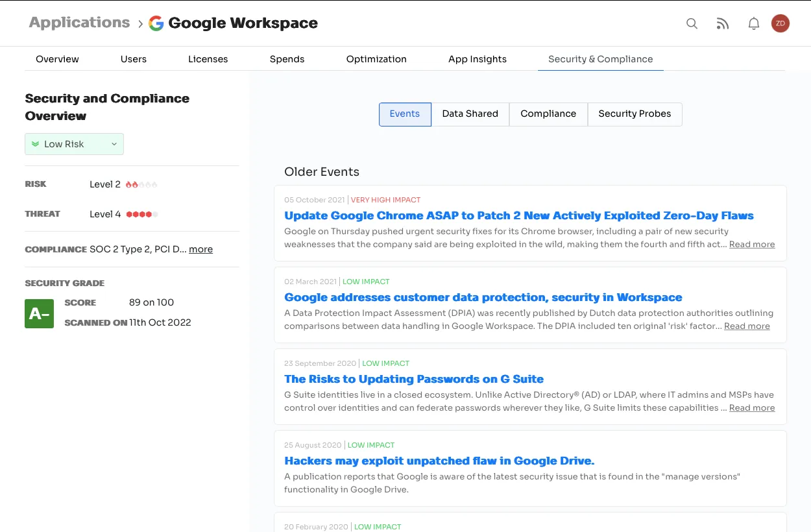This screenshot has width=811, height=532.
Task: Open the Low Risk dropdown
Action: 74,144
